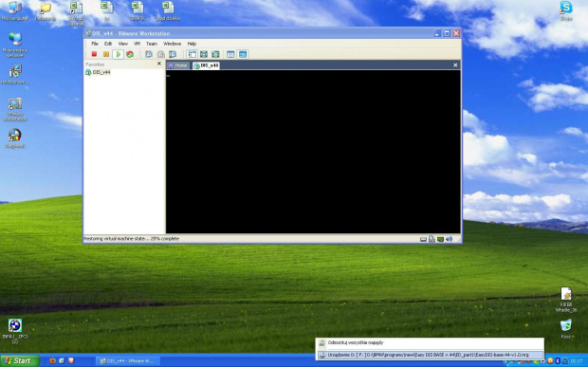Screen dimensions: 588x367
Task: Select DIS_v44 in the Favorites list
Action: click(98, 72)
